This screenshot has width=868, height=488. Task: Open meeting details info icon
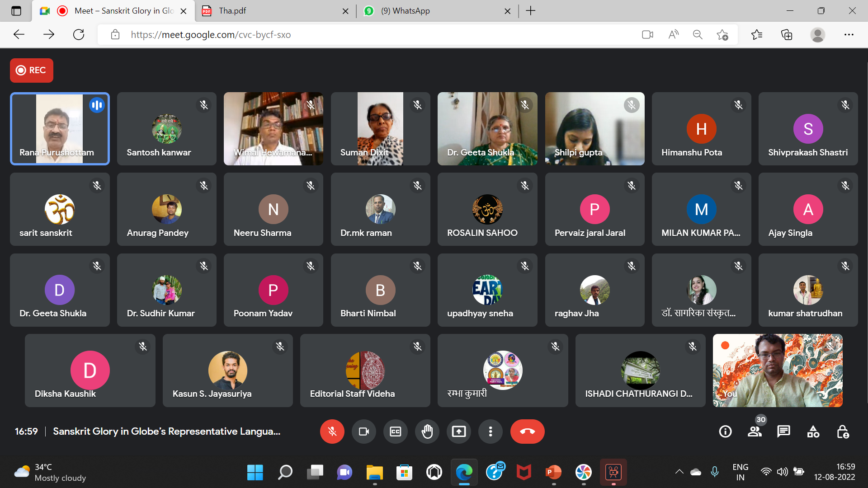pyautogui.click(x=725, y=432)
